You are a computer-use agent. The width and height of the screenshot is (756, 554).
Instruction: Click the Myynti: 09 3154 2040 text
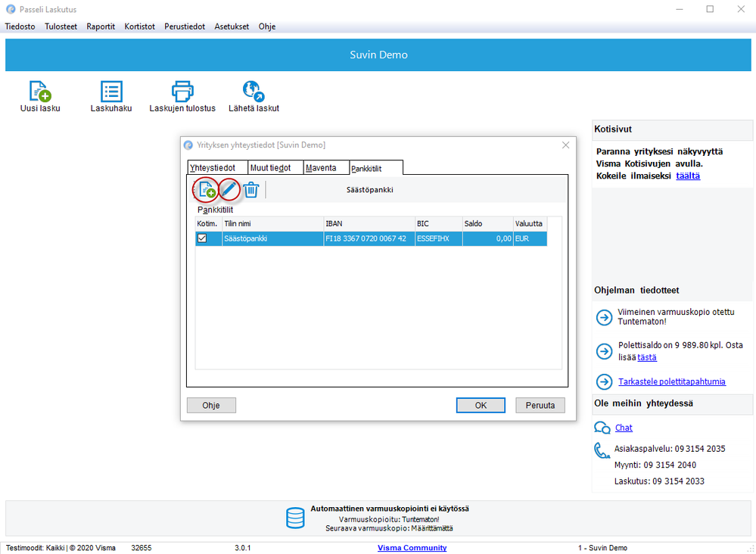pyautogui.click(x=655, y=465)
